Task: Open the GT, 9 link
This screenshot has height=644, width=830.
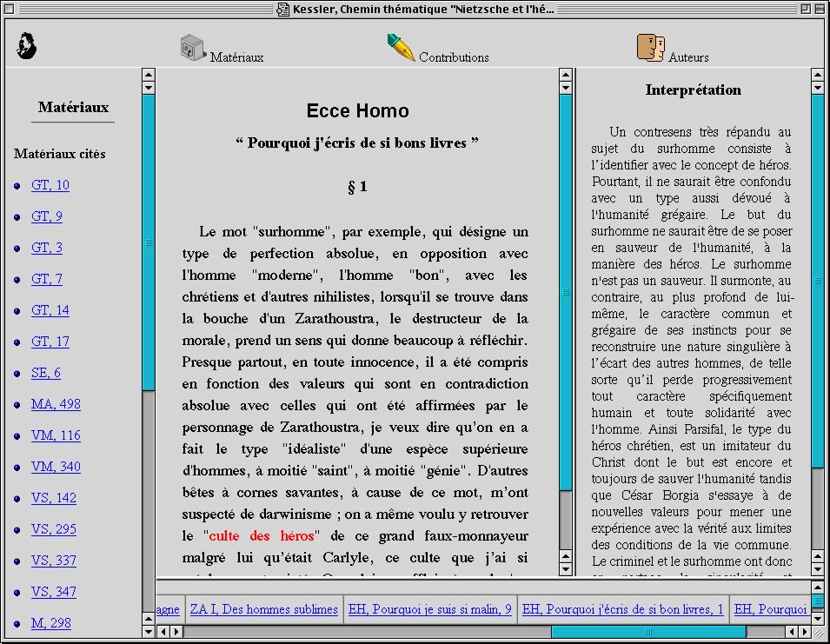Action: [x=47, y=216]
